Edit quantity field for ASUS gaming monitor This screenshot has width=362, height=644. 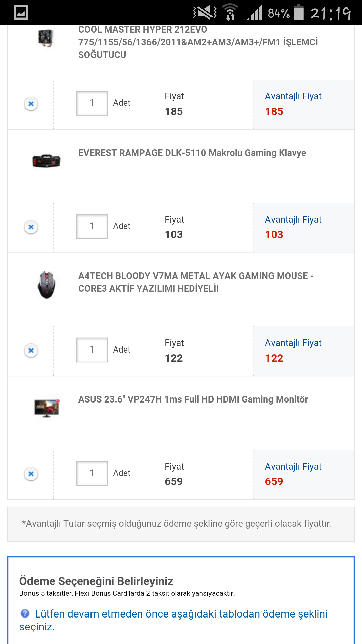pos(92,473)
